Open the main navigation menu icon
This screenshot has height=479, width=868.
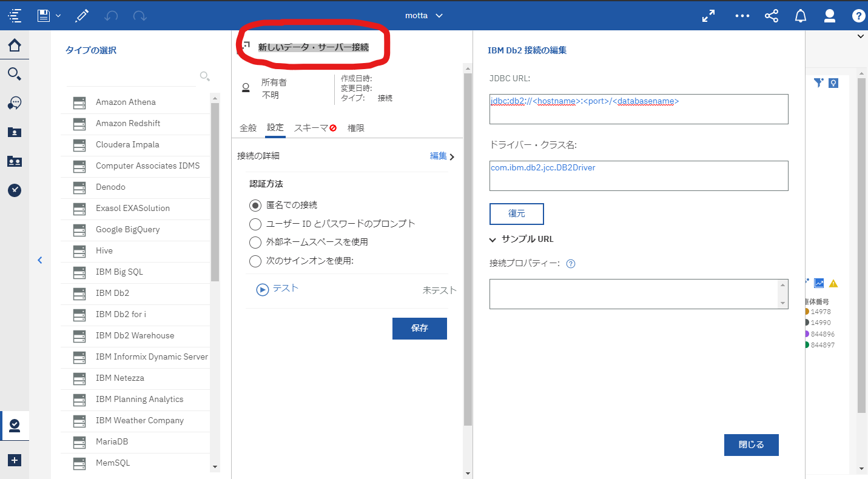15,16
